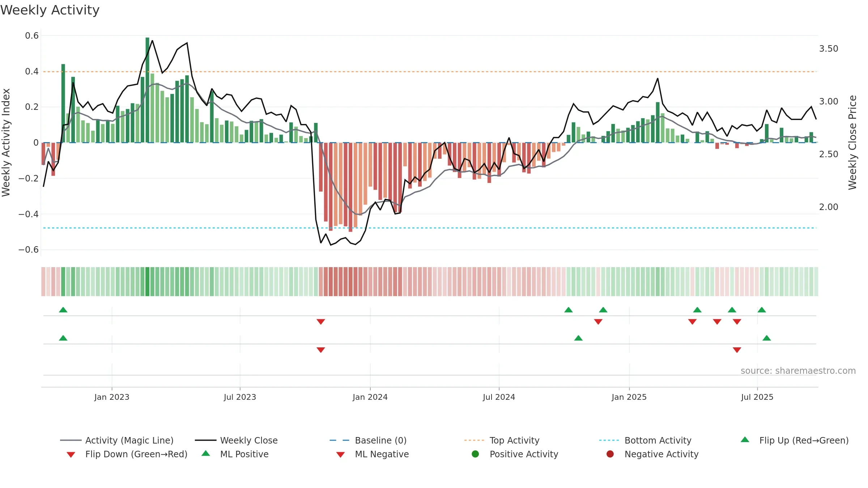Click the tallest green activity bar near 0.6
868x488 pixels.
pos(148,90)
